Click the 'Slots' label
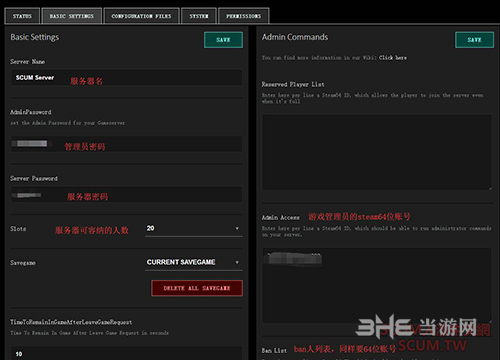The width and height of the screenshot is (500, 360). [18, 229]
